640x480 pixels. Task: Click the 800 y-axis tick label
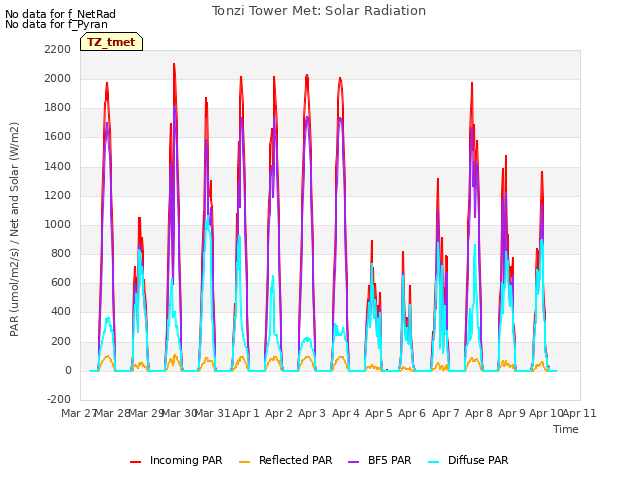[x=61, y=253]
